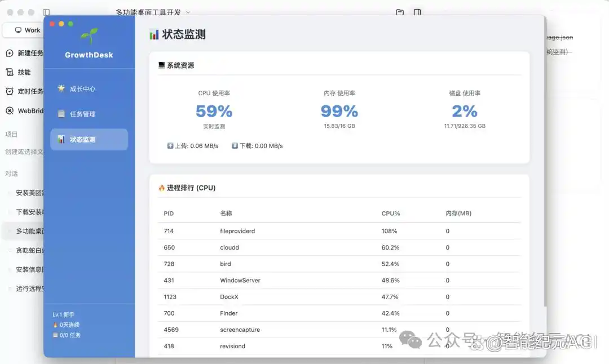
Task: Click the 11.71/926.35 GB disk detail
Action: click(x=465, y=126)
